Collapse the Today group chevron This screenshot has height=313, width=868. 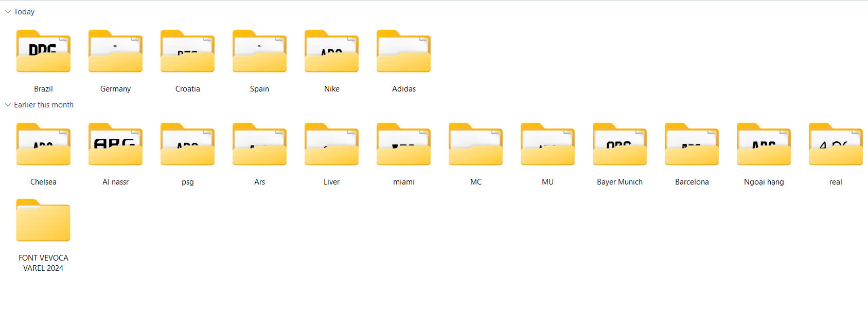coord(8,12)
